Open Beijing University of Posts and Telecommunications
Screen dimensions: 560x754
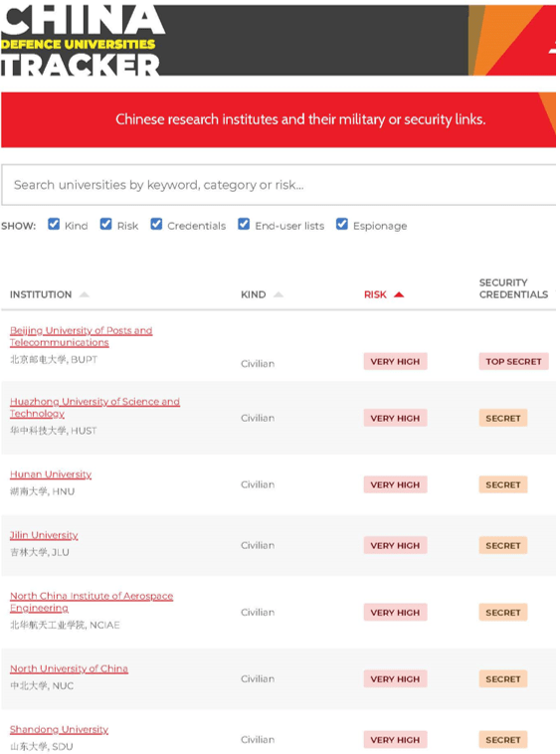tap(81, 336)
